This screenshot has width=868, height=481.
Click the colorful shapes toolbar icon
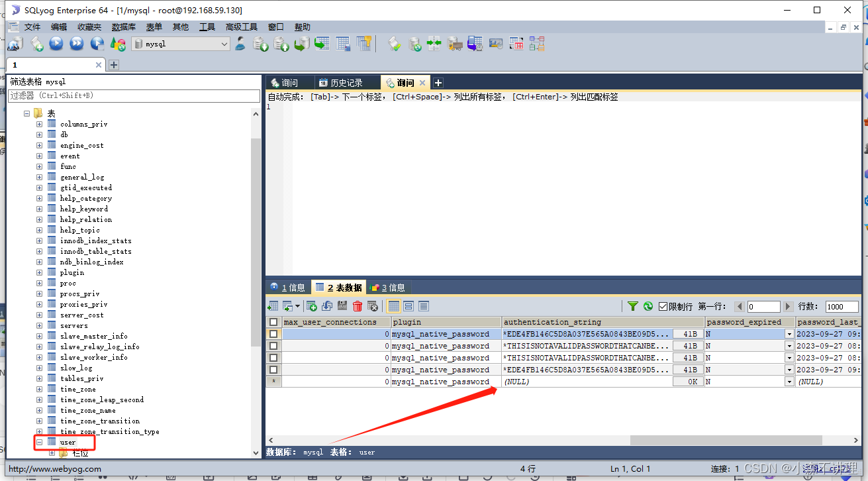pyautogui.click(x=118, y=44)
